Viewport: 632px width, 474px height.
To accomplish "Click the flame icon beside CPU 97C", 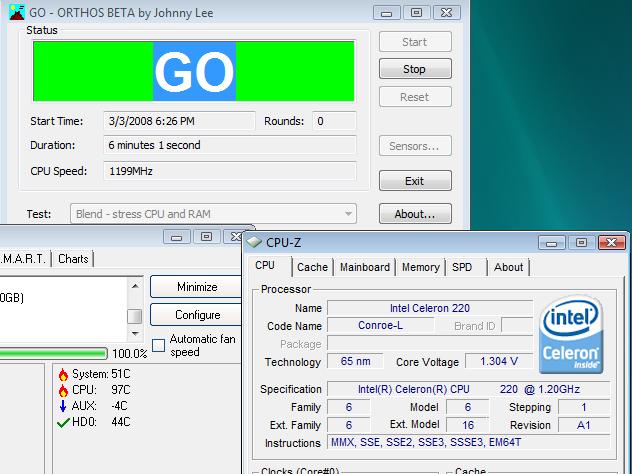I will tap(63, 390).
